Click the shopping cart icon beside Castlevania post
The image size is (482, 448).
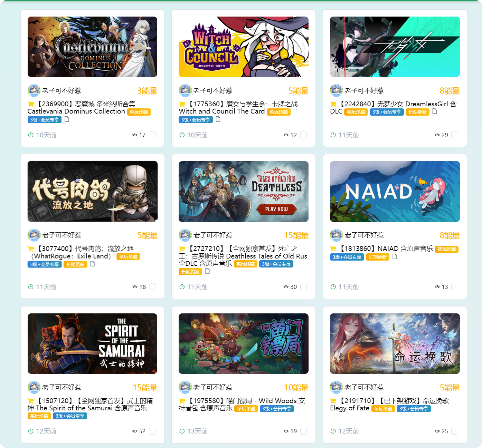point(31,104)
